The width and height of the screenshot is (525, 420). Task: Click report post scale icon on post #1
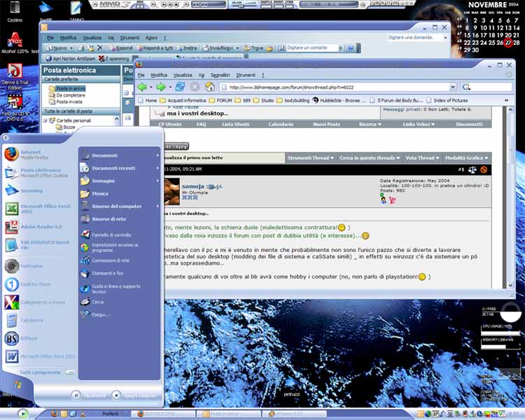pos(472,169)
